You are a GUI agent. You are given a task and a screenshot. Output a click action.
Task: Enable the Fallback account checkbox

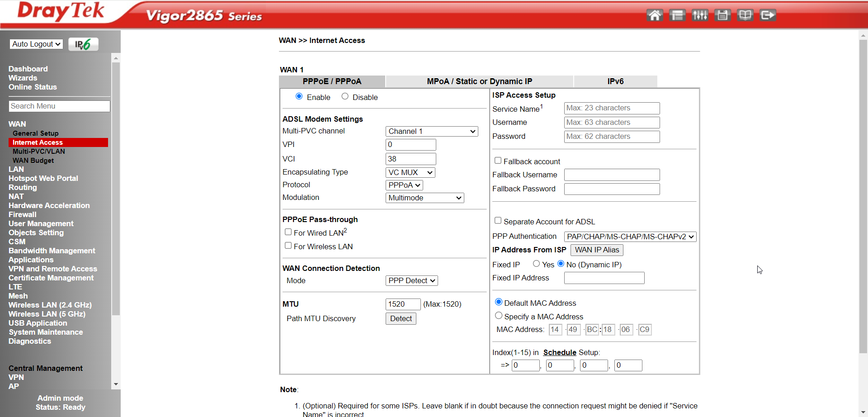[x=498, y=160]
